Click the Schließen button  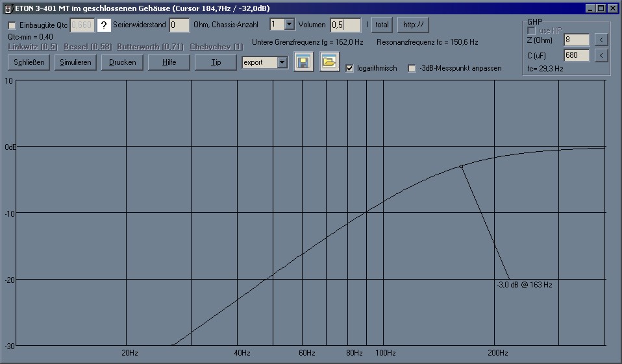pyautogui.click(x=29, y=62)
